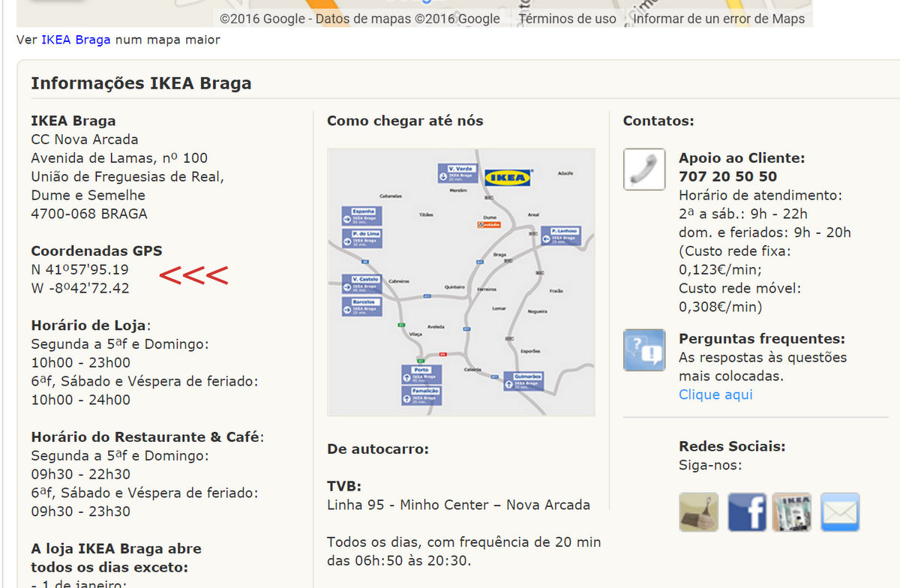
Task: Click the CC Nova Arcada address line
Action: tap(85, 139)
